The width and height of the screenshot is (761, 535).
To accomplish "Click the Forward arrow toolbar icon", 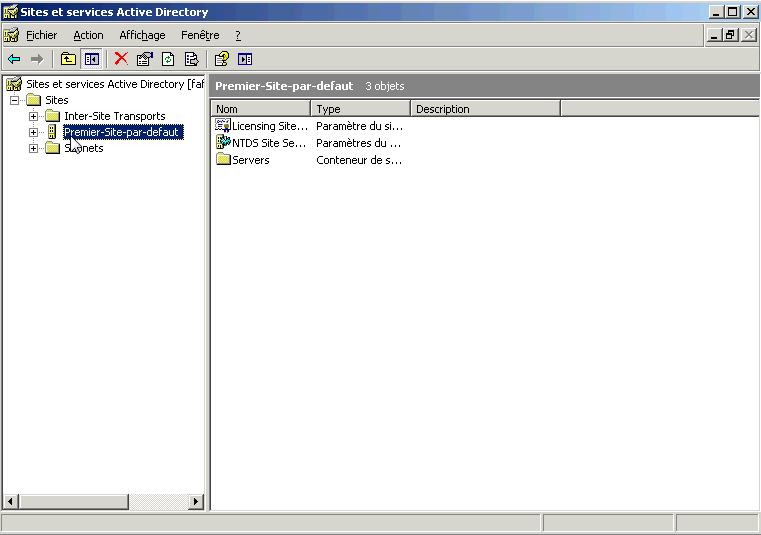I will [x=37, y=59].
